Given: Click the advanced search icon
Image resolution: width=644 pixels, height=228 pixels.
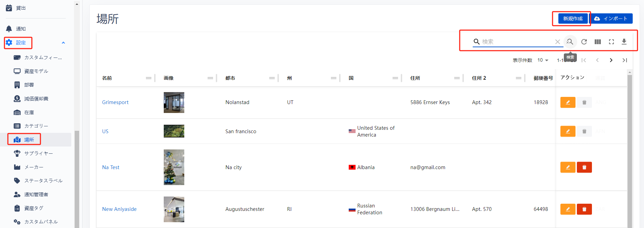Looking at the screenshot, I should pos(570,42).
